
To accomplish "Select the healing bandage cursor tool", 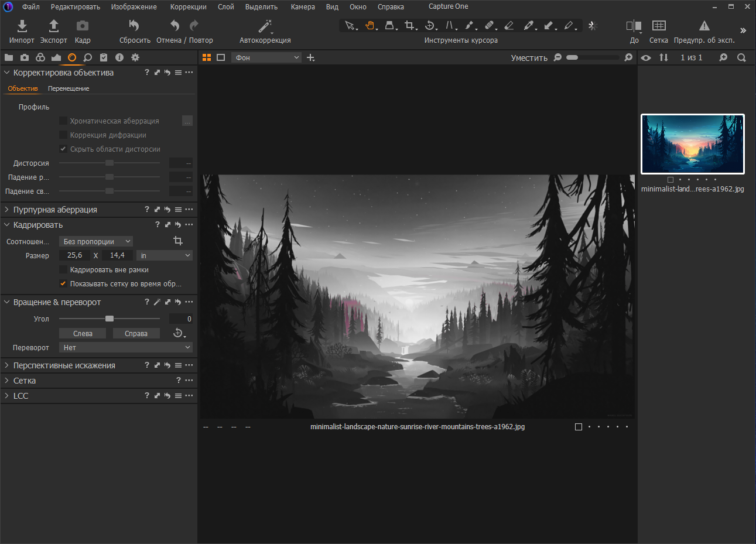I will click(490, 26).
